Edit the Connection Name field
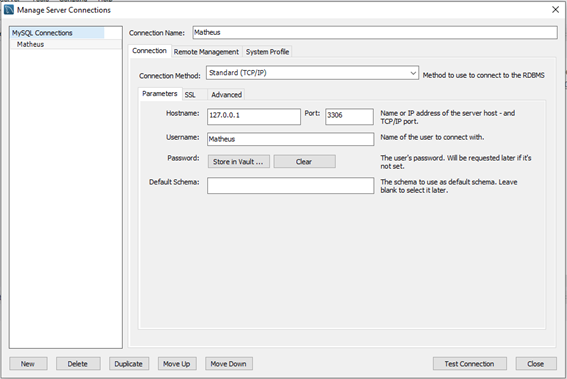This screenshot has height=379, width=567. [375, 33]
